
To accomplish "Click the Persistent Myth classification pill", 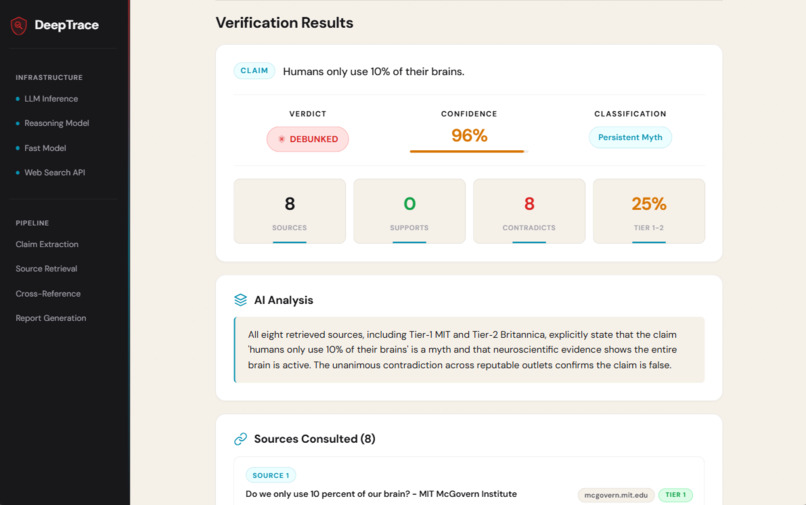I will click(x=630, y=137).
